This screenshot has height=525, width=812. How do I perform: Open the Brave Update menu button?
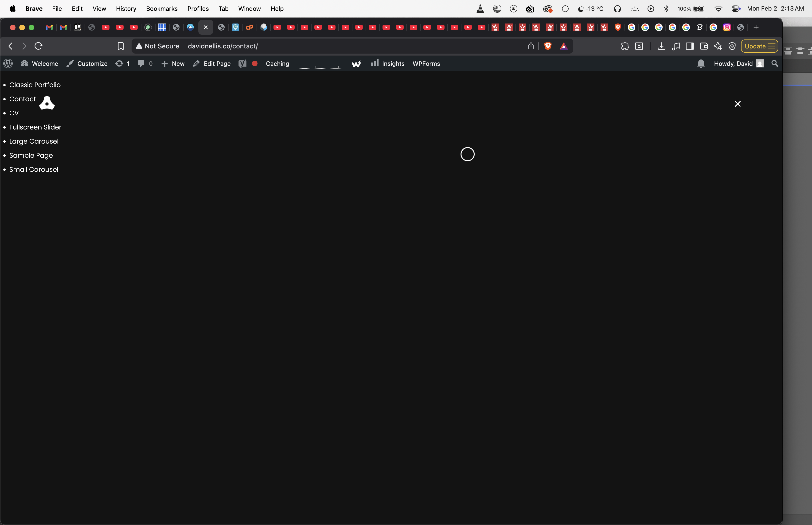(x=759, y=46)
